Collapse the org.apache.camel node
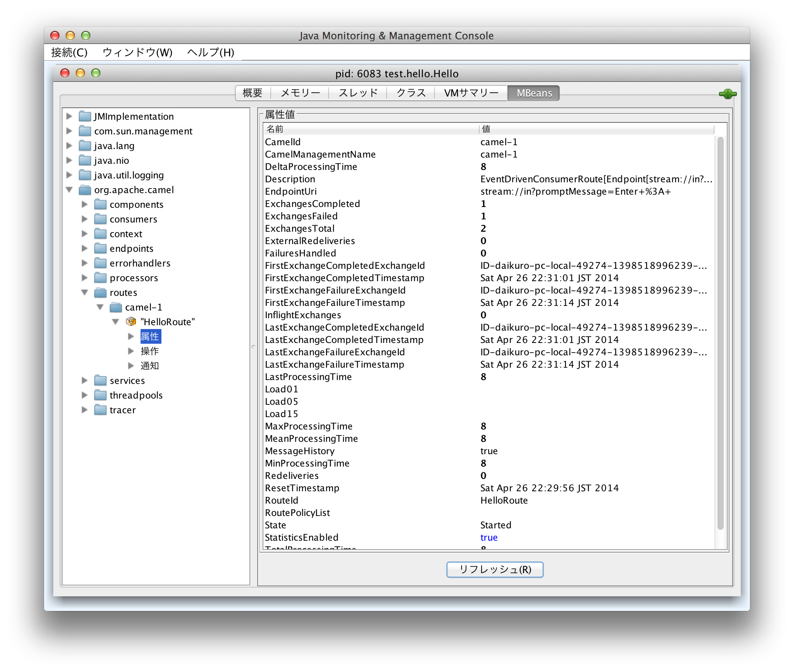Screen dimensions: 794x672 click(x=70, y=190)
